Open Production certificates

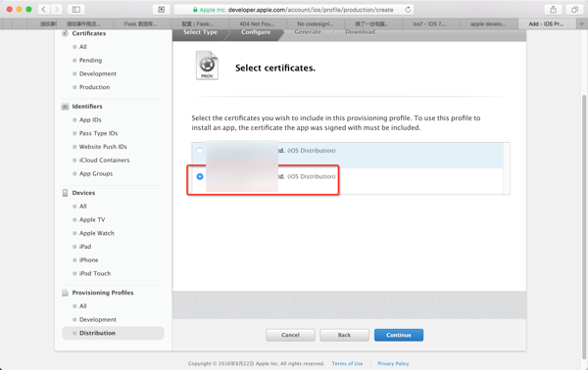click(94, 87)
